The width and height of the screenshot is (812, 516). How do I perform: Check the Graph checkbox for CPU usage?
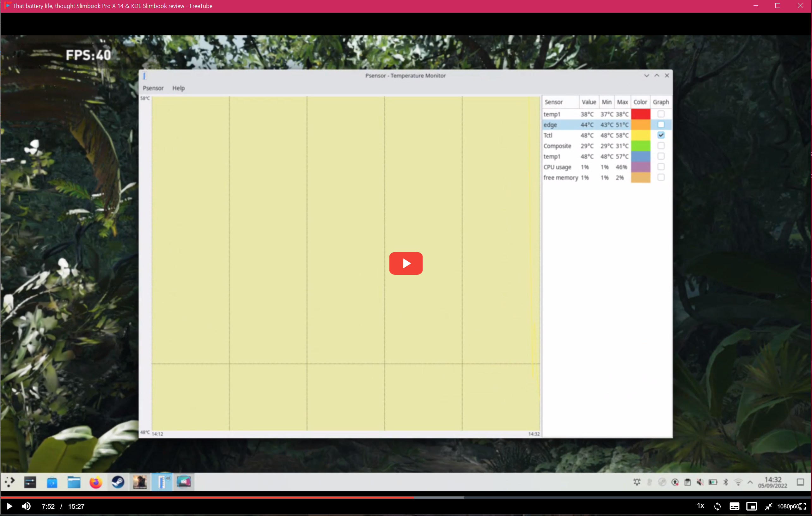(x=661, y=167)
